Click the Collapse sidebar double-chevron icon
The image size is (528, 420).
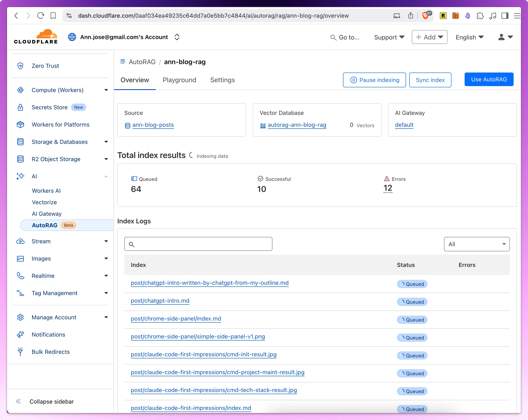tap(19, 402)
